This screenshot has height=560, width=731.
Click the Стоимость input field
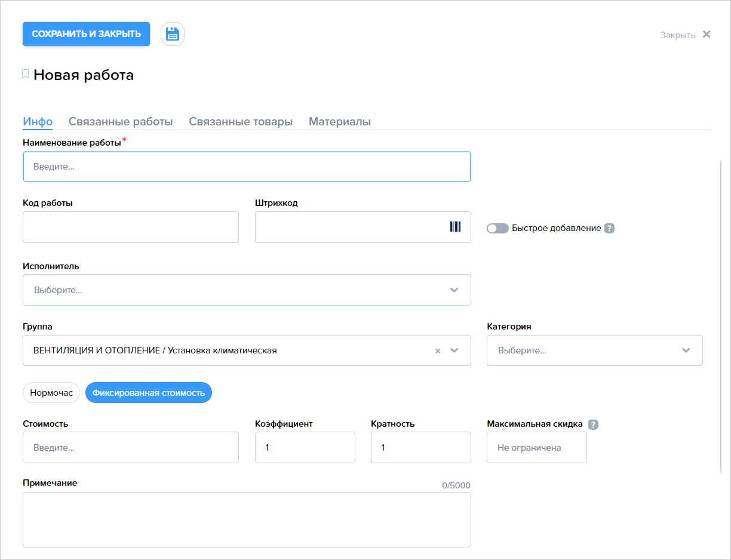click(131, 447)
